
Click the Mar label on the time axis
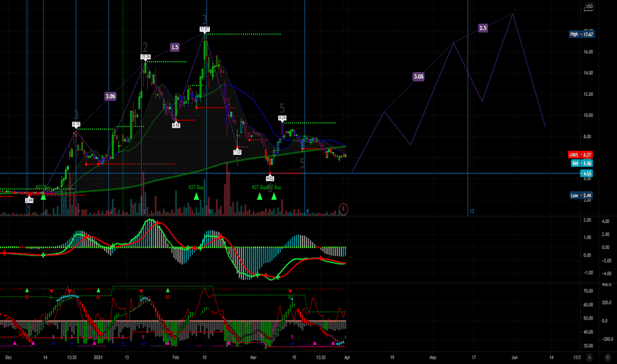253,357
